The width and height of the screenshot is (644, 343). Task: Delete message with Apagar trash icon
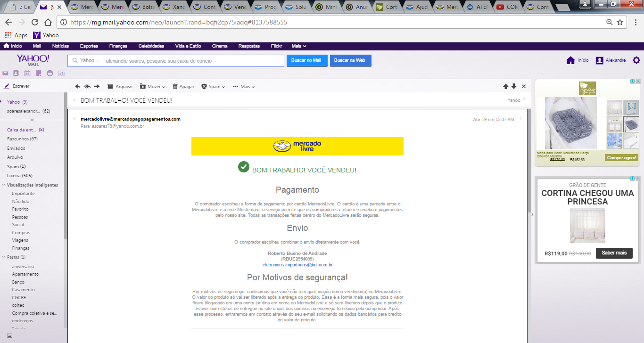pyautogui.click(x=183, y=86)
